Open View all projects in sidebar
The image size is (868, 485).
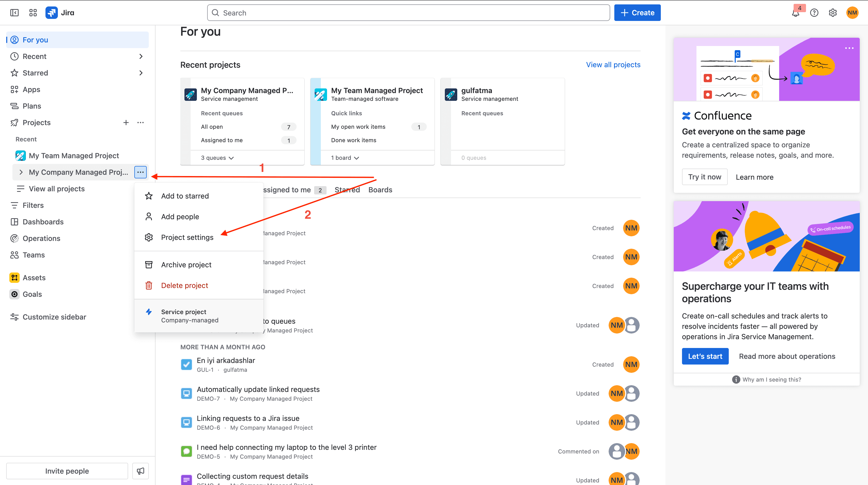click(80, 188)
